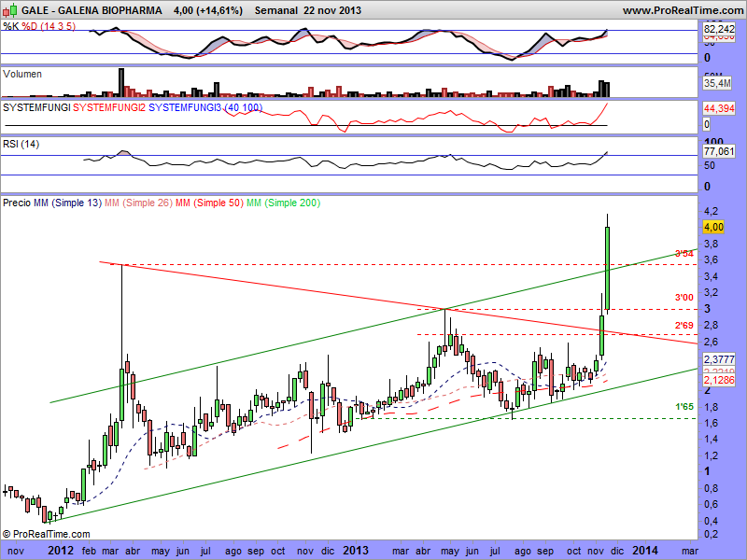Click the 50 level on RSI axis
Viewport: 747px width, 560px height.
click(710, 166)
